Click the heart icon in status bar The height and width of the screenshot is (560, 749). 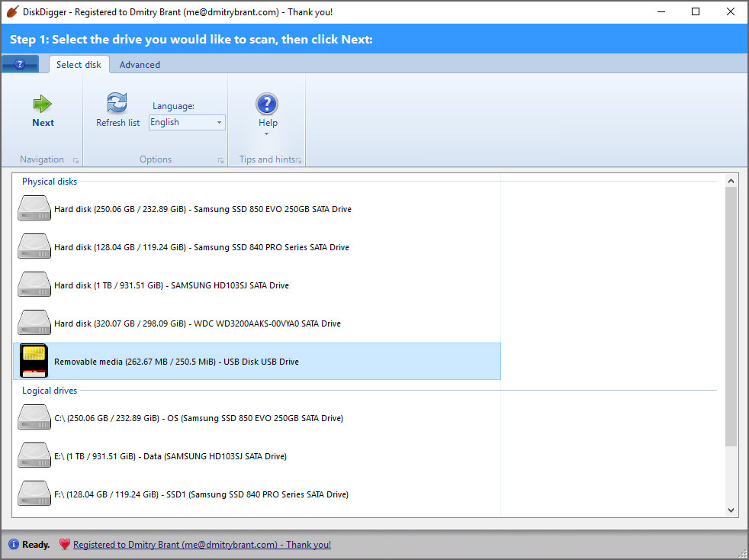coord(65,544)
